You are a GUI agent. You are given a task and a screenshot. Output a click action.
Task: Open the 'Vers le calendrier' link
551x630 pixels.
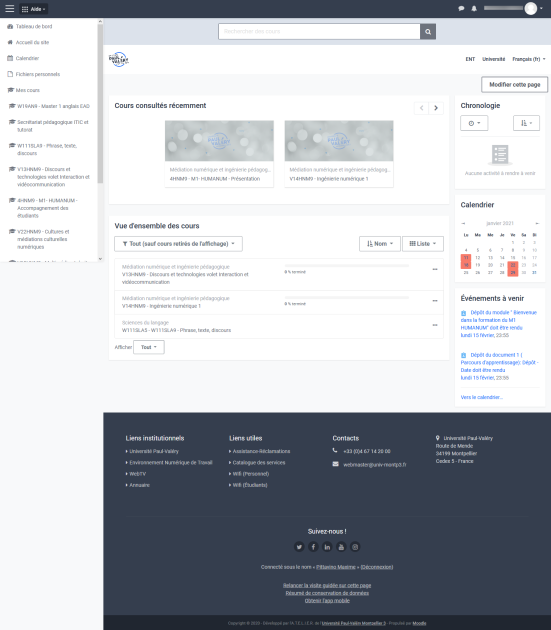[x=481, y=397]
